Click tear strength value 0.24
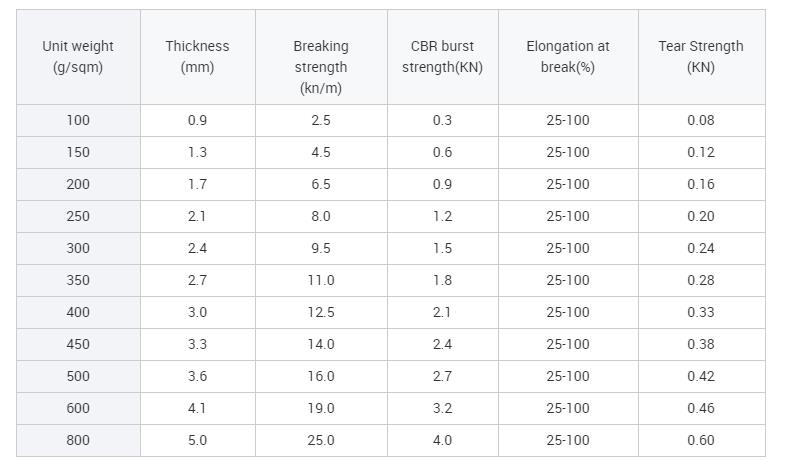Screen dimensions: 791x461 tap(701, 248)
